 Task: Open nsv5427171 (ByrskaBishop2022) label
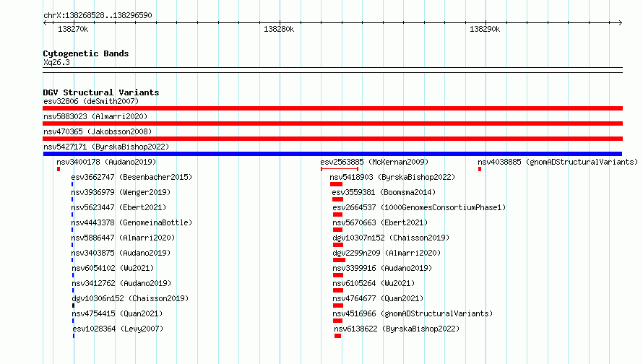(106, 147)
